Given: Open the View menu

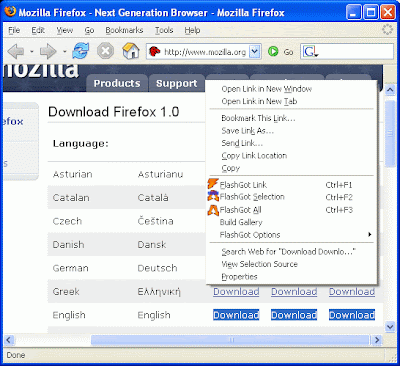Looking at the screenshot, I should click(64, 30).
